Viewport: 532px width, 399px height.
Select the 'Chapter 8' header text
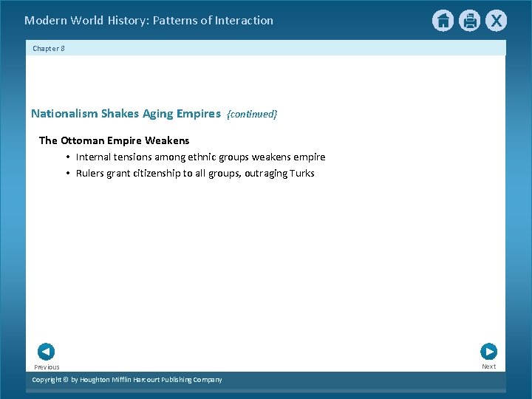(49, 49)
